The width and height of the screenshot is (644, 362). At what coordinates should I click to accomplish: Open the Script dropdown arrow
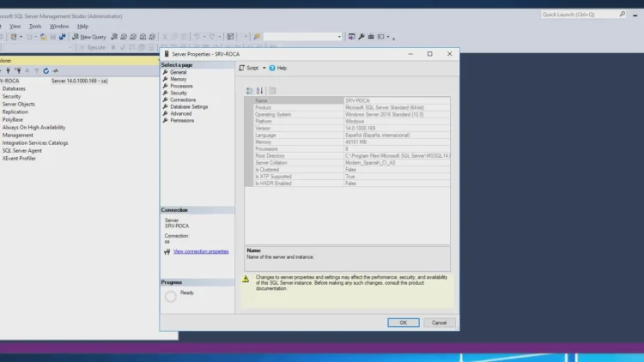point(263,68)
